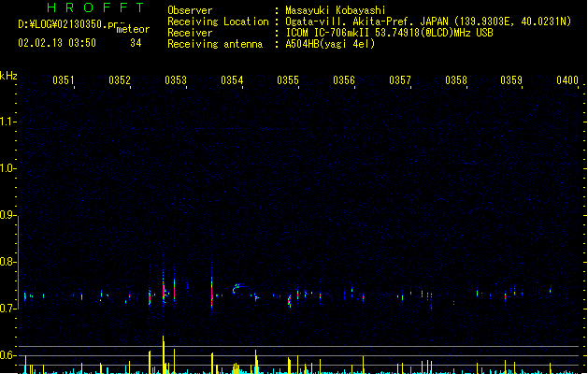Click the 0355 time axis marker
The width and height of the screenshot is (588, 374).
pyautogui.click(x=288, y=79)
